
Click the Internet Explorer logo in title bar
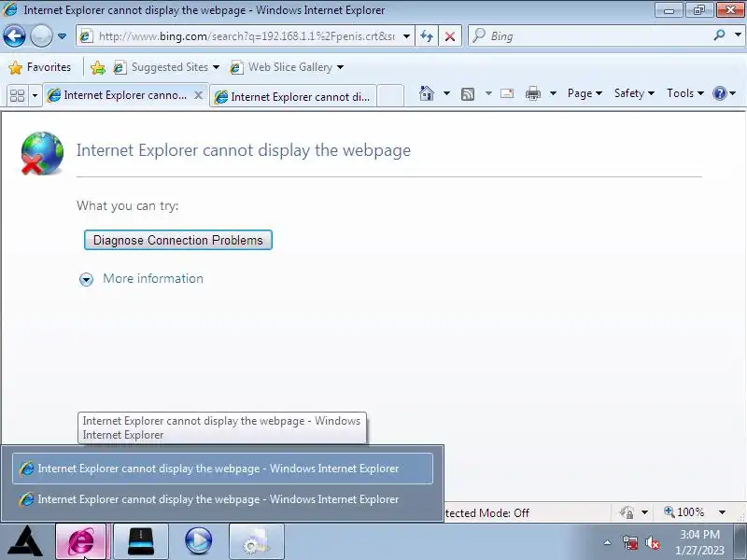[10, 9]
